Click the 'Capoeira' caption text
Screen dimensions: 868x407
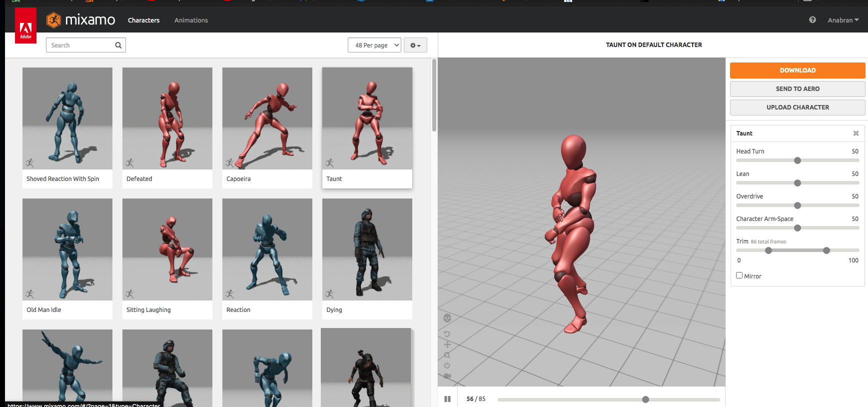(238, 179)
